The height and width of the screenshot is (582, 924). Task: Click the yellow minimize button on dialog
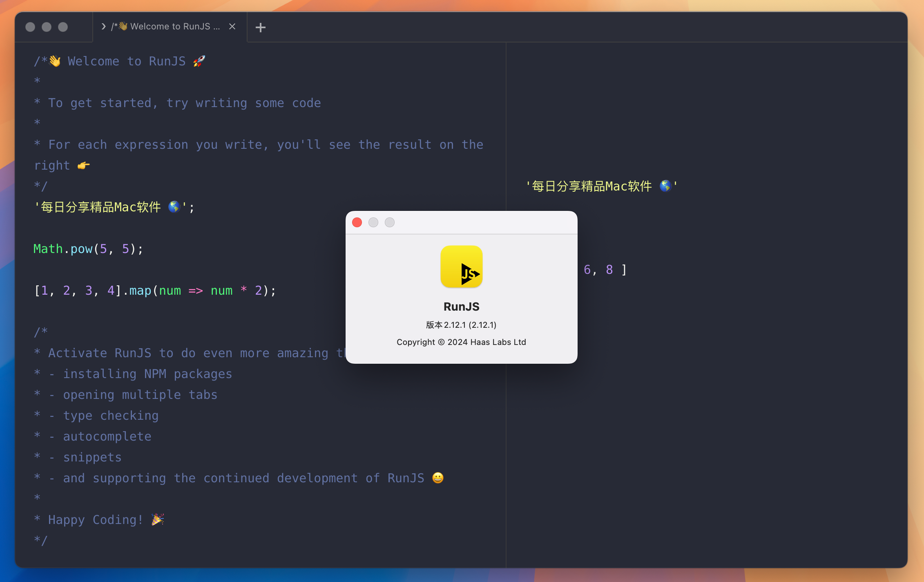[x=374, y=222]
